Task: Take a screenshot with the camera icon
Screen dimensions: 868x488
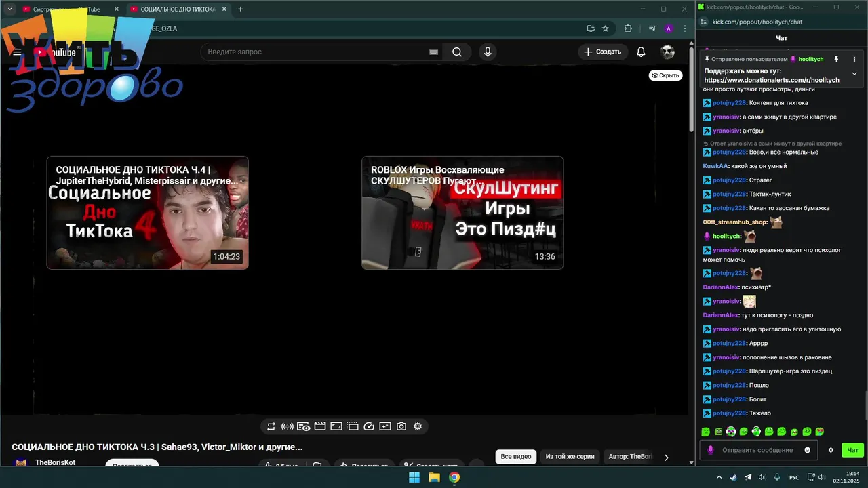Action: tap(401, 426)
